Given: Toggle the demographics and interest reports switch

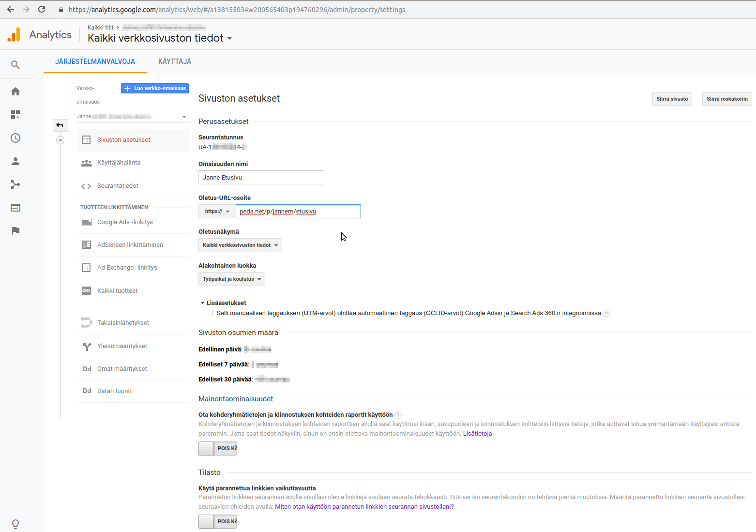Looking at the screenshot, I should coord(217,448).
